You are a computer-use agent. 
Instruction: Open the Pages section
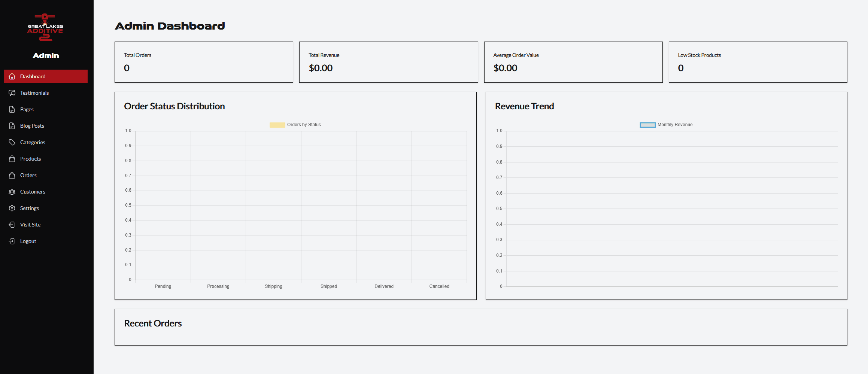[x=46, y=109]
